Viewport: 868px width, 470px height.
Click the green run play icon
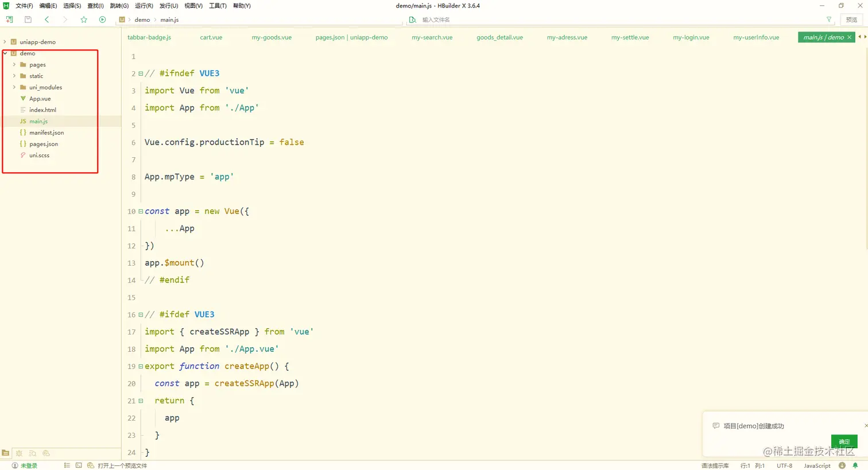tap(102, 20)
